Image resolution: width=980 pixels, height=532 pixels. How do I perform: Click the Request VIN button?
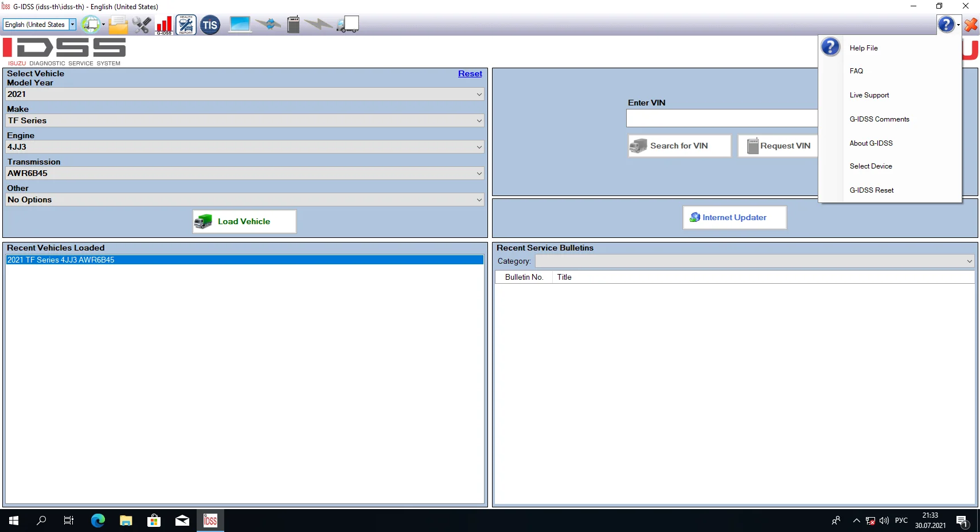(x=778, y=146)
